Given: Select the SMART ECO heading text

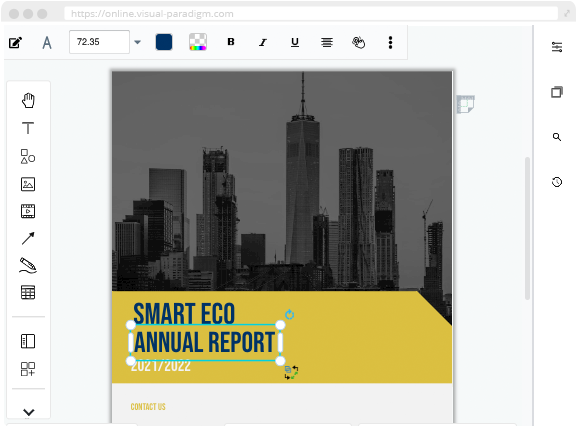Looking at the screenshot, I should [184, 313].
